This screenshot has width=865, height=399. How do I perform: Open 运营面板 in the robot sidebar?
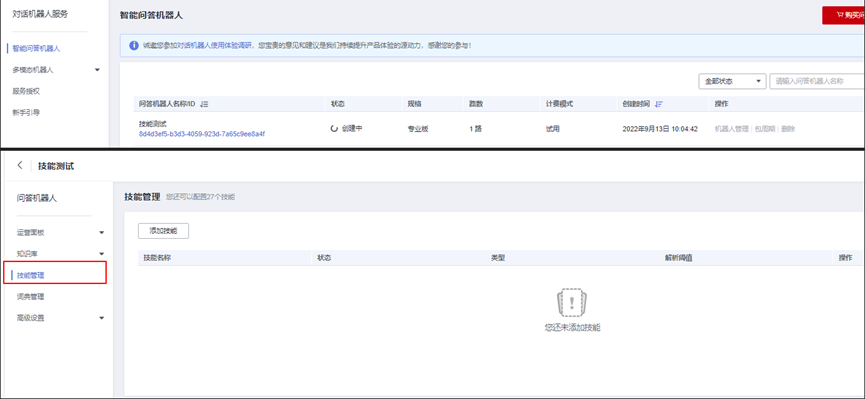[30, 233]
